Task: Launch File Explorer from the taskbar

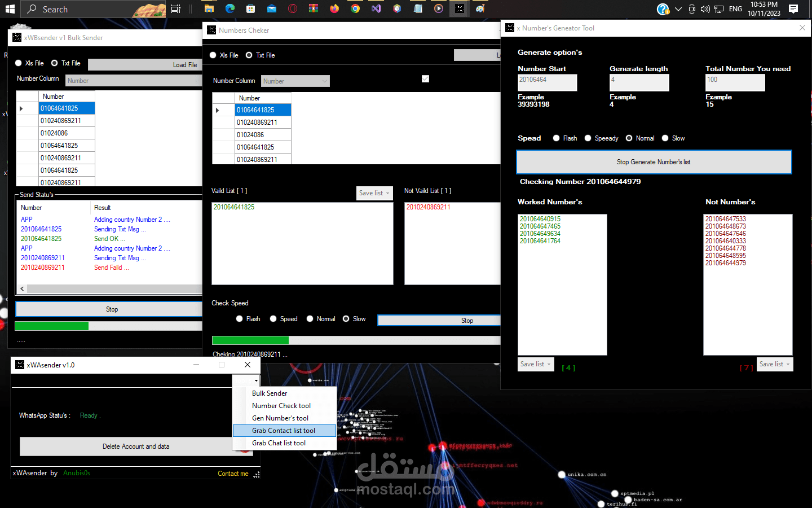Action: (209, 8)
